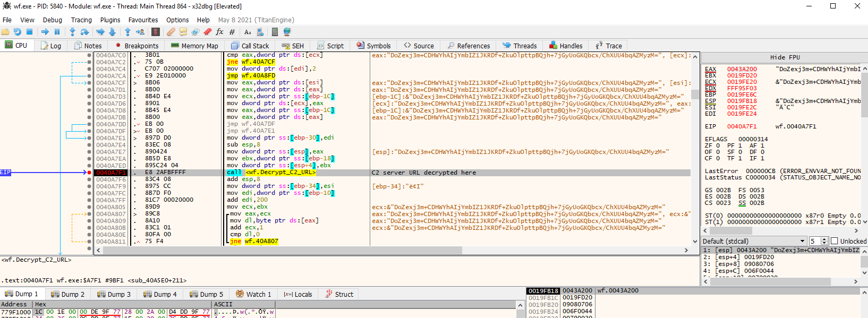Open the Tracing menu

tap(81, 20)
